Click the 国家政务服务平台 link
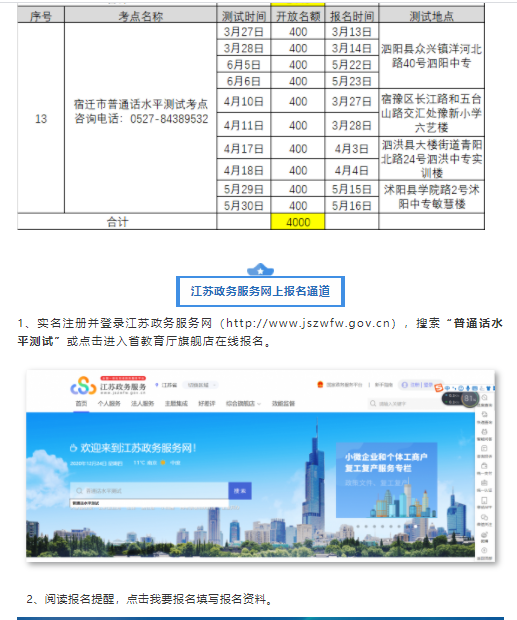Screen dimensions: 517x620 click(x=344, y=385)
